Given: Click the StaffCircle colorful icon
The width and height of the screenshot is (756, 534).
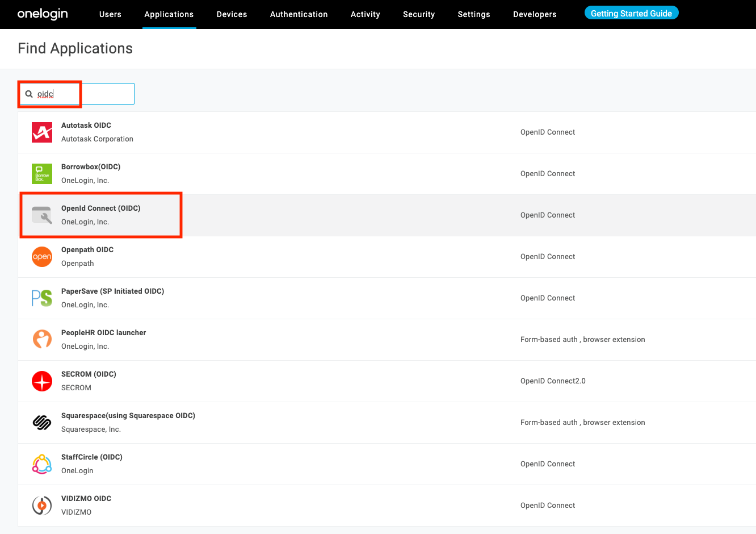Looking at the screenshot, I should tap(42, 464).
